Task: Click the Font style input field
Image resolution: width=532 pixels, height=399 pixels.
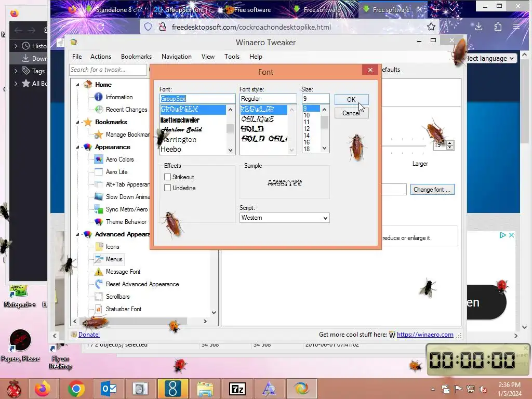Action: [268, 99]
